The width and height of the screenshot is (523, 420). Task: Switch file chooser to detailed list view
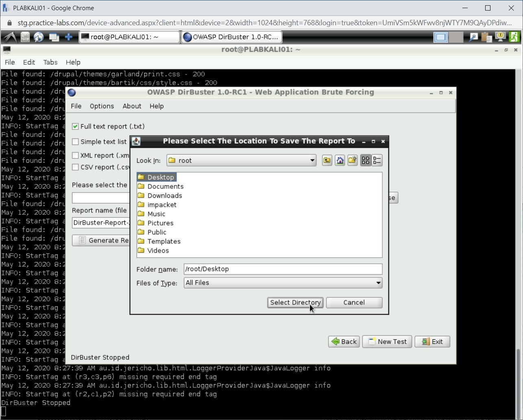click(x=376, y=160)
